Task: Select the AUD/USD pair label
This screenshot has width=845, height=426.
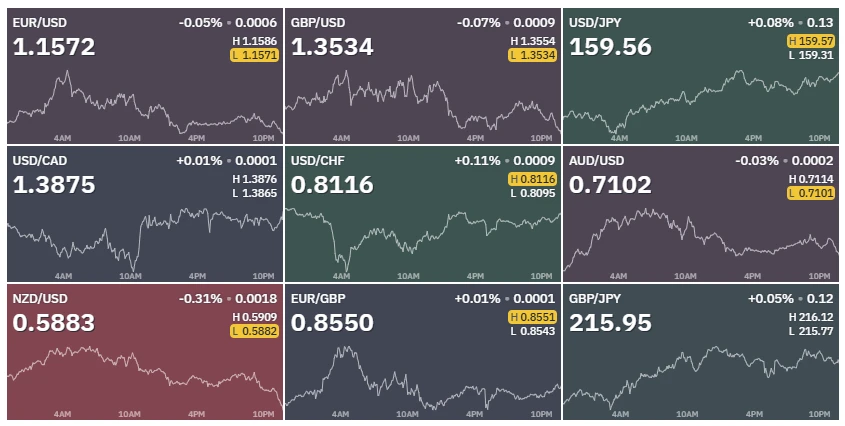Action: (597, 161)
